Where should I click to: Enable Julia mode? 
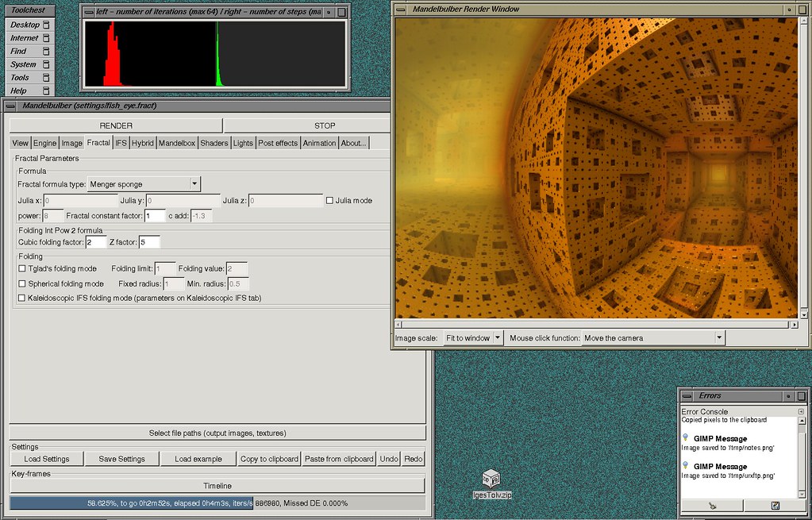point(329,200)
